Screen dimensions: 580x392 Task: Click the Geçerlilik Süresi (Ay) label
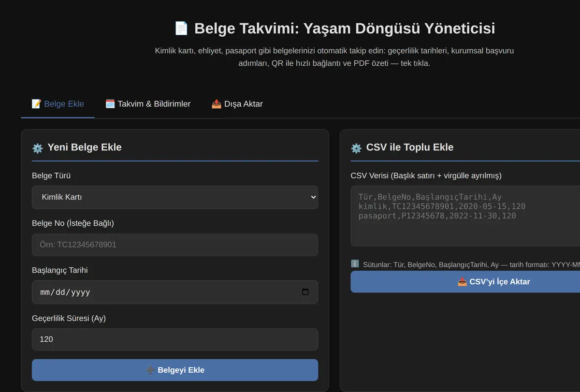coord(69,318)
